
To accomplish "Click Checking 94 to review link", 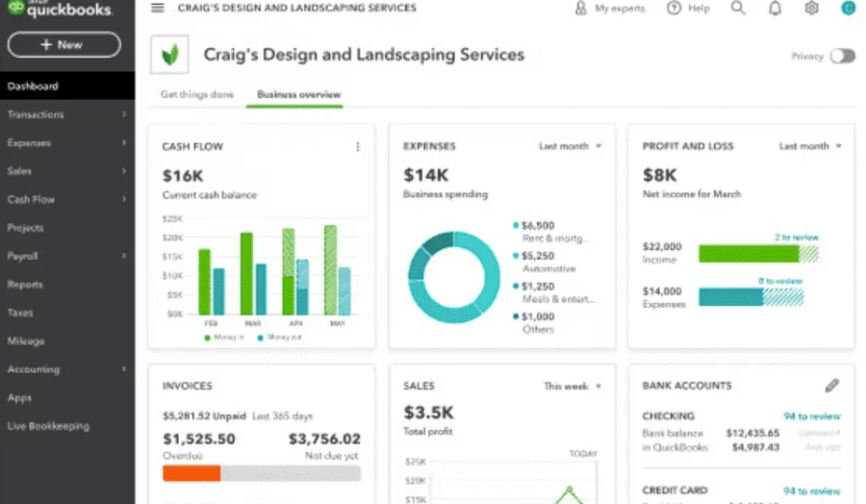I will pyautogui.click(x=811, y=416).
